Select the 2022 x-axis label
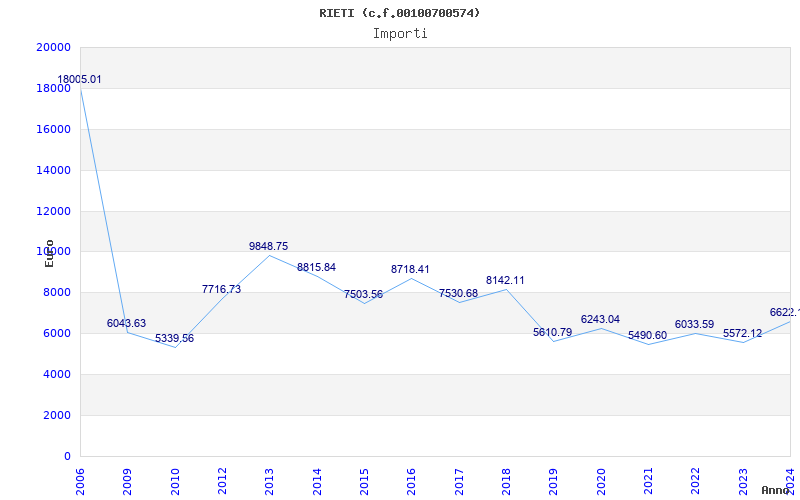The image size is (800, 500). [x=696, y=482]
